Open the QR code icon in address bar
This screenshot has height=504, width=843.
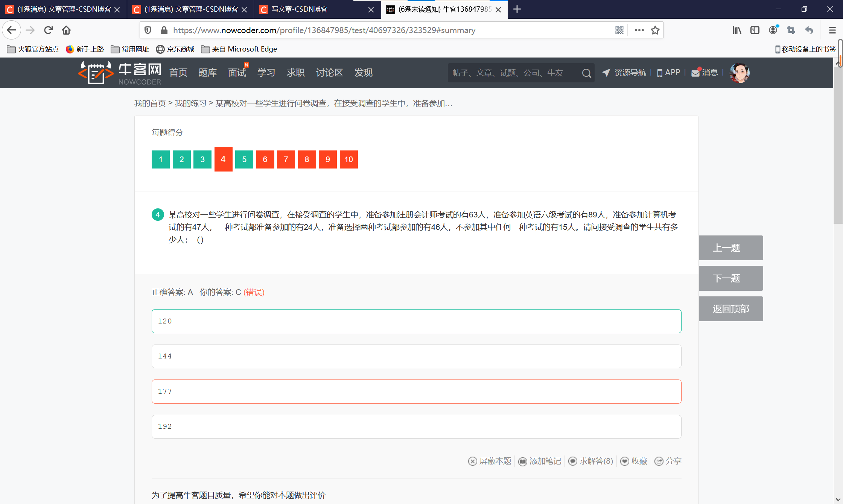point(619,30)
